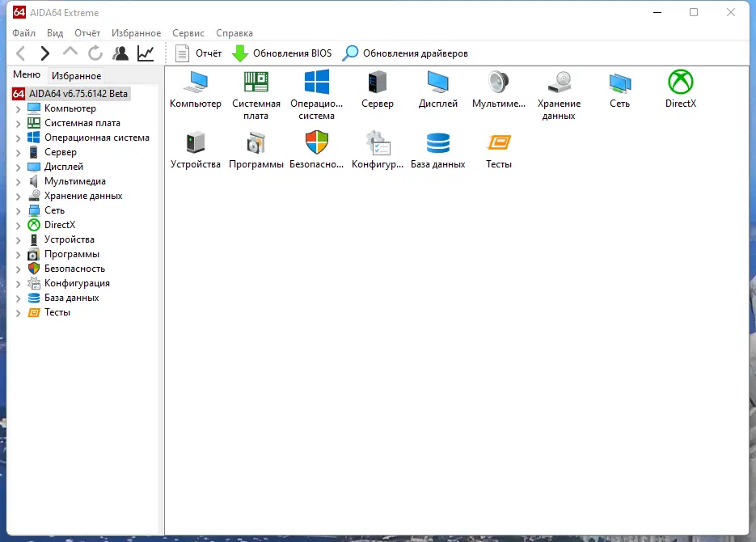Open the Безопасность shield icon in main pane
The image size is (756, 542).
click(x=317, y=142)
